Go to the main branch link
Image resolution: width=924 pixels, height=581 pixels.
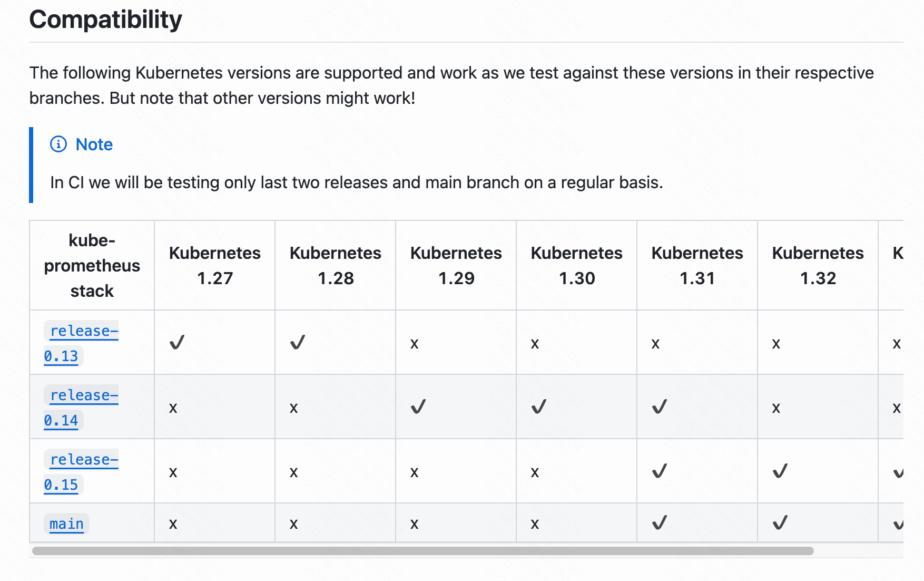(66, 524)
